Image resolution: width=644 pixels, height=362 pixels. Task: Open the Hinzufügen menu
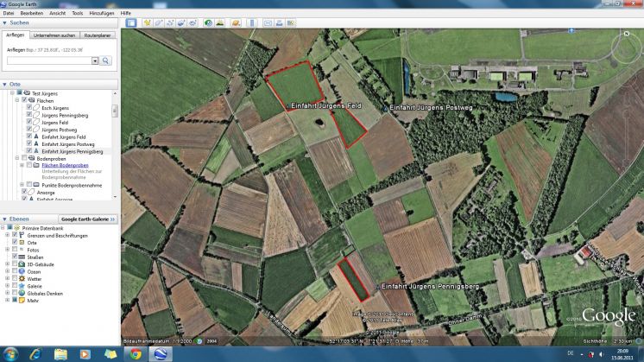pyautogui.click(x=101, y=14)
